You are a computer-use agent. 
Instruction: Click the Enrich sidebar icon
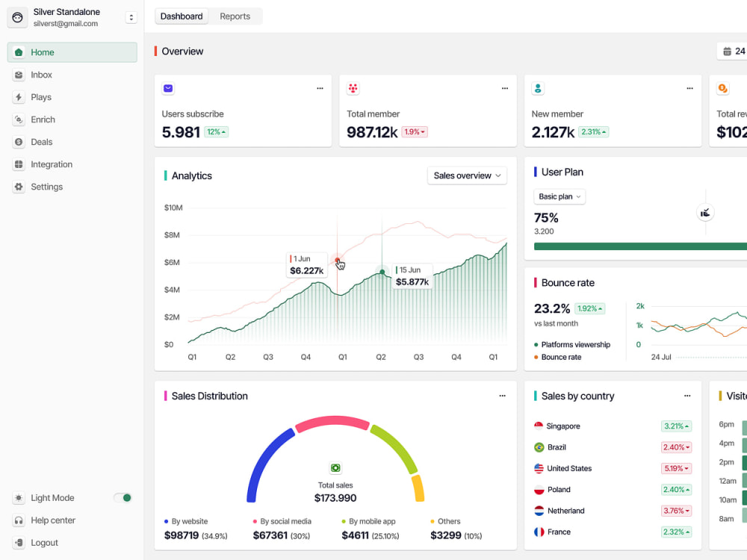(19, 119)
